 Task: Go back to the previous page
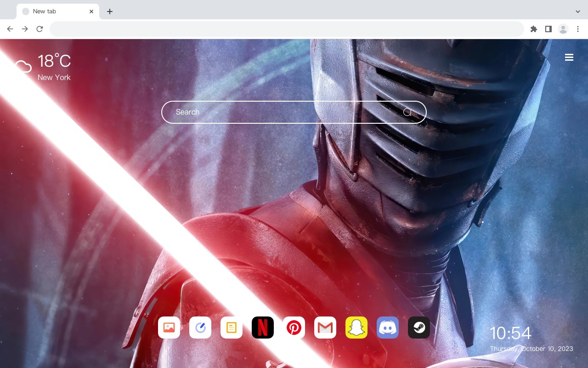pyautogui.click(x=10, y=29)
